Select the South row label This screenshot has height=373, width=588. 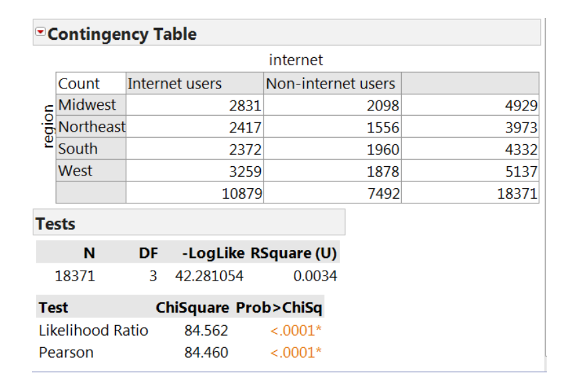coord(90,149)
